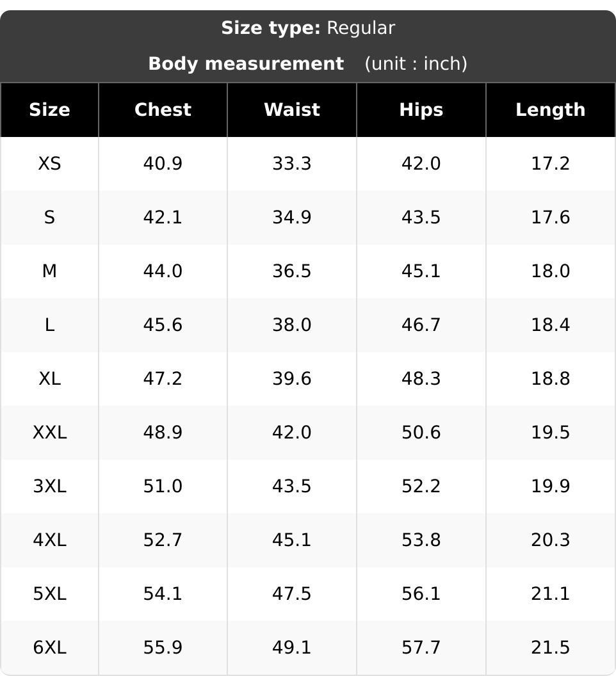Viewport: 616px width, 676px height.
Task: Click hips value 48.3 for XL
Action: [x=421, y=378]
